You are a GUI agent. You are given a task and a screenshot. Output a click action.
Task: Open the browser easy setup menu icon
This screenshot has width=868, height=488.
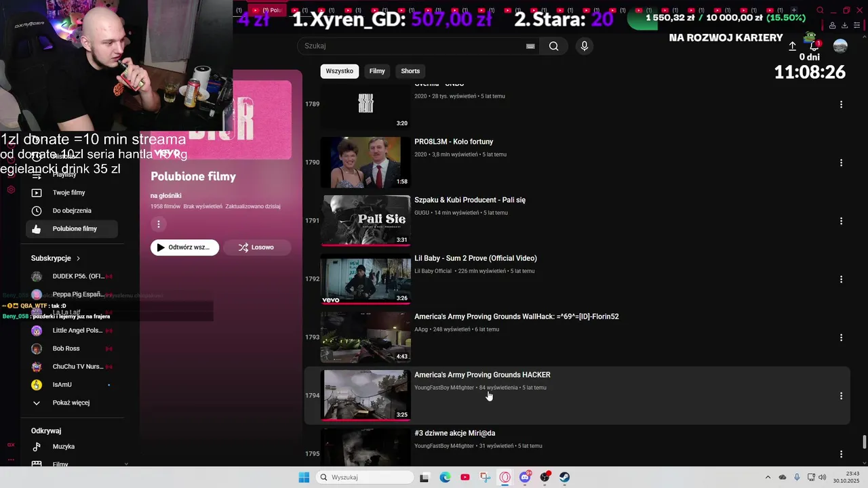coord(857,25)
